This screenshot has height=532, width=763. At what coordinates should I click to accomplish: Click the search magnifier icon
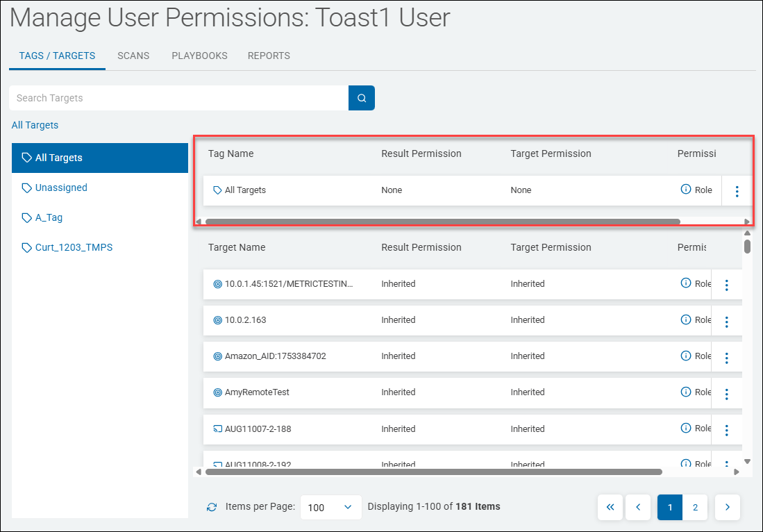tap(361, 98)
